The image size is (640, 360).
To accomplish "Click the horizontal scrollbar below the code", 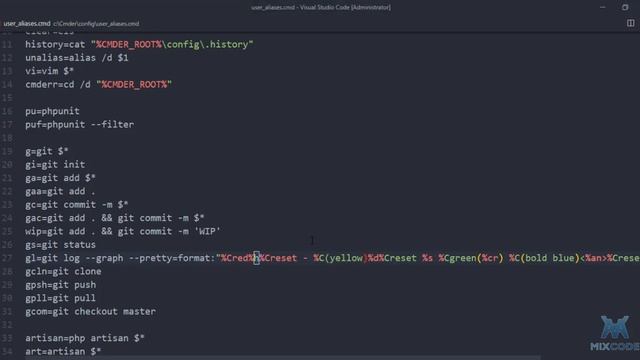I will (282, 358).
